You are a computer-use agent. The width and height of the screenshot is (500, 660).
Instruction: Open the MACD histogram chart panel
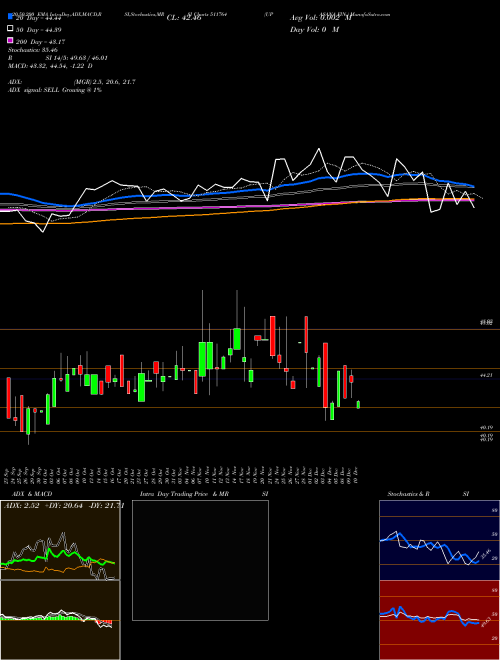60,620
